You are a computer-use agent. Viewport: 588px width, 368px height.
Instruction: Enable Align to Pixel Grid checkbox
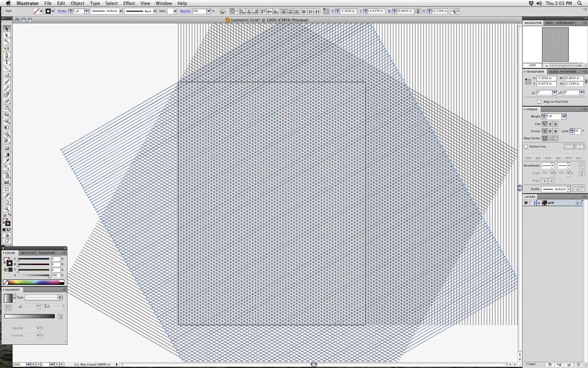point(539,102)
